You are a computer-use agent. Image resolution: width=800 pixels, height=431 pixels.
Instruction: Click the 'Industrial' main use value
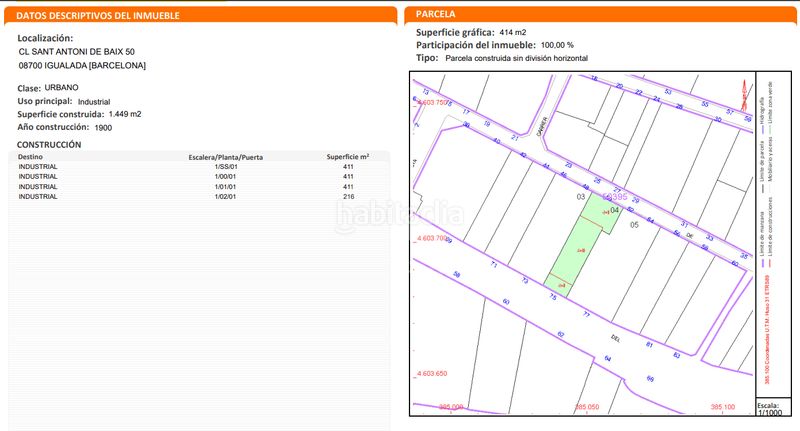(94, 102)
